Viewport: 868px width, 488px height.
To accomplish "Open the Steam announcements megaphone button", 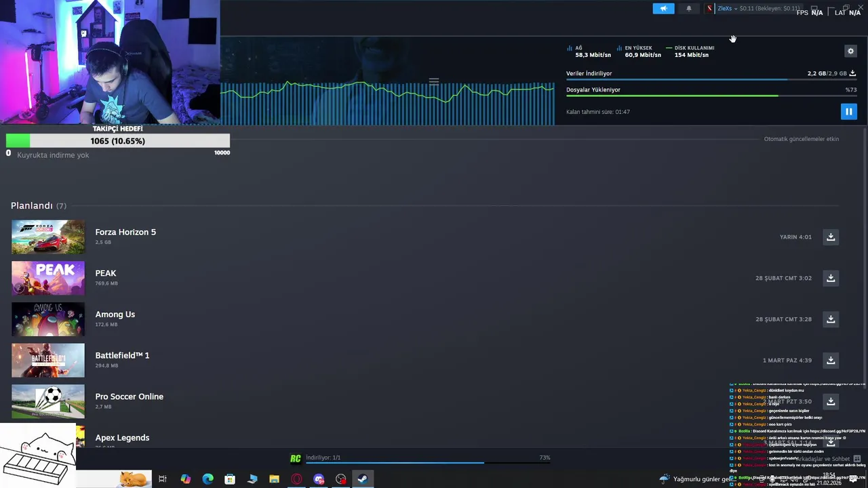I will (x=663, y=9).
